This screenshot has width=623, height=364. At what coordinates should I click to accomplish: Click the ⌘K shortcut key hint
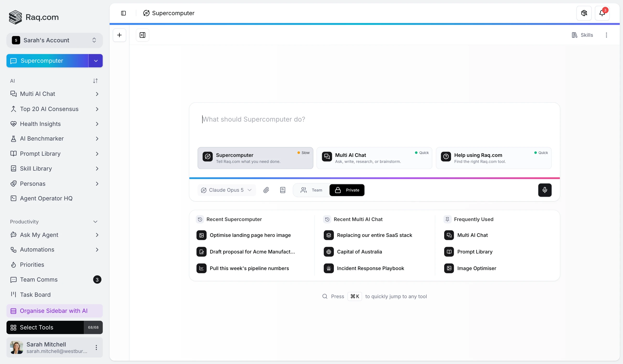(355, 296)
